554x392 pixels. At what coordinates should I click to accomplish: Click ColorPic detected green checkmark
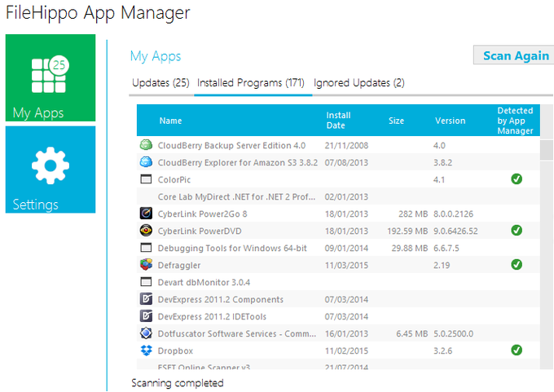[517, 178]
